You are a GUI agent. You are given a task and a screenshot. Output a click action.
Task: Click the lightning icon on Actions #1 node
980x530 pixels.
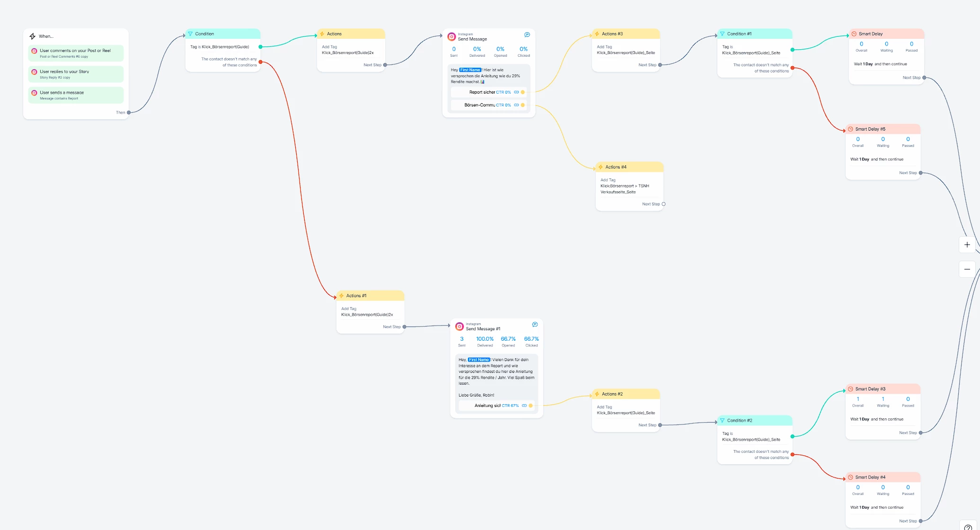(x=341, y=296)
